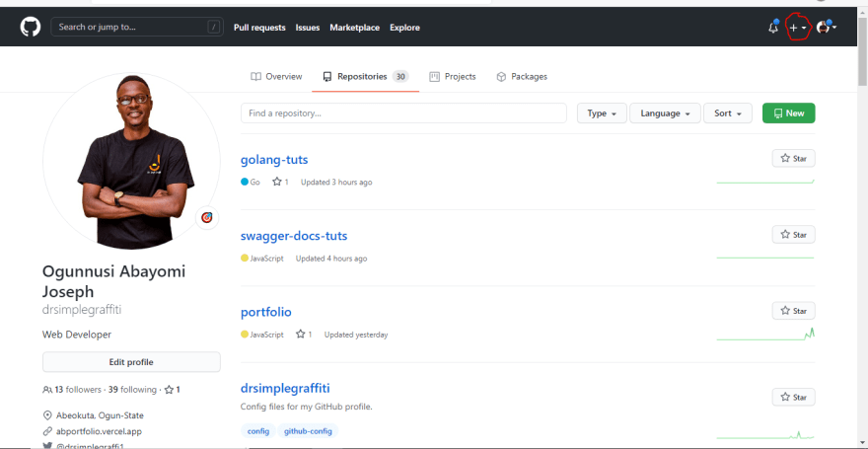Focus the Search or jump to field
868x449 pixels.
tap(137, 27)
